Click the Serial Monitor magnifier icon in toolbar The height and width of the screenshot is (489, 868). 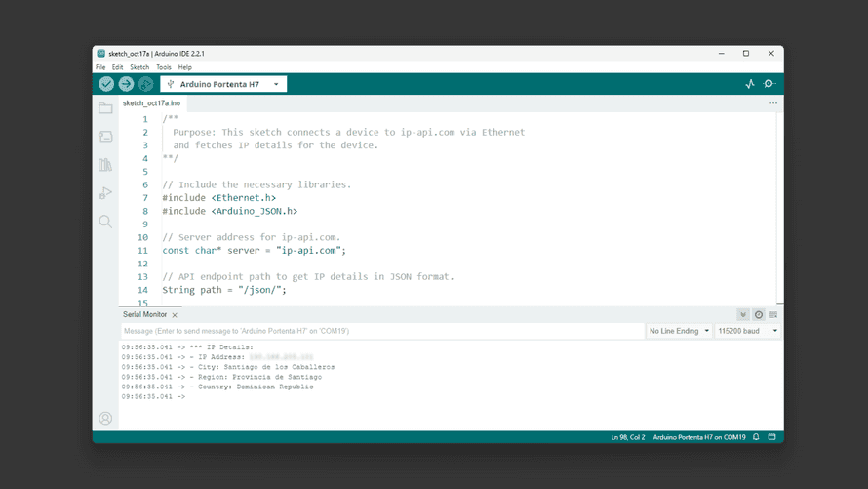click(769, 84)
